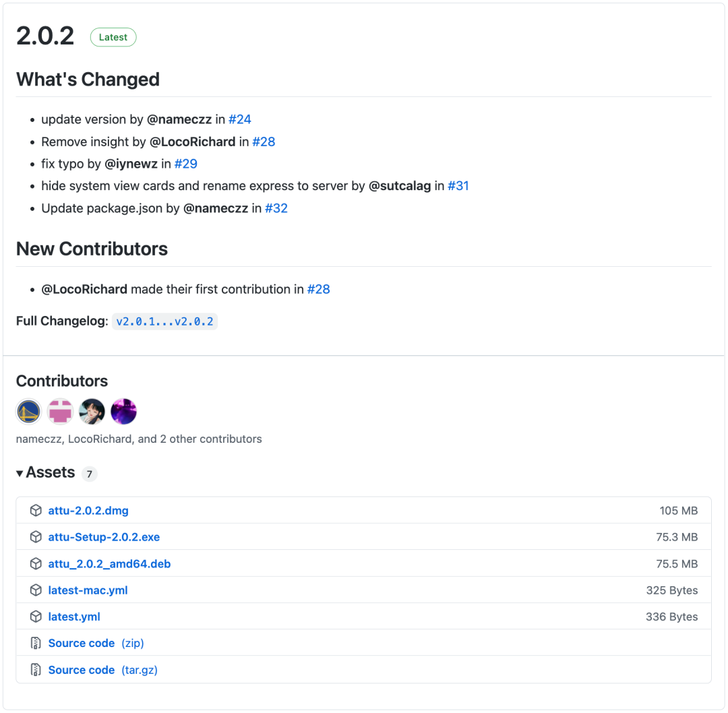Collapse the Assets section

pyautogui.click(x=20, y=473)
